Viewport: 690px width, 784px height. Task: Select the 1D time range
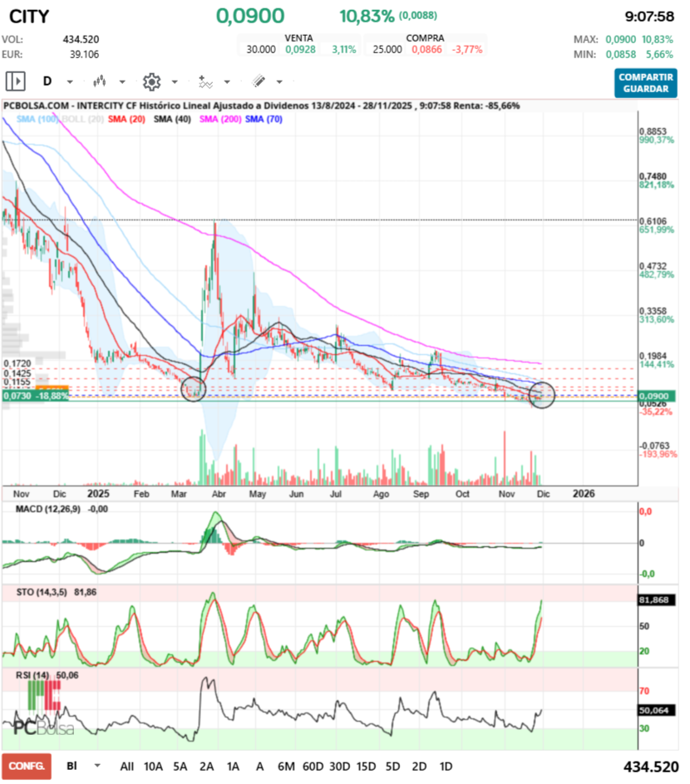pos(446,767)
